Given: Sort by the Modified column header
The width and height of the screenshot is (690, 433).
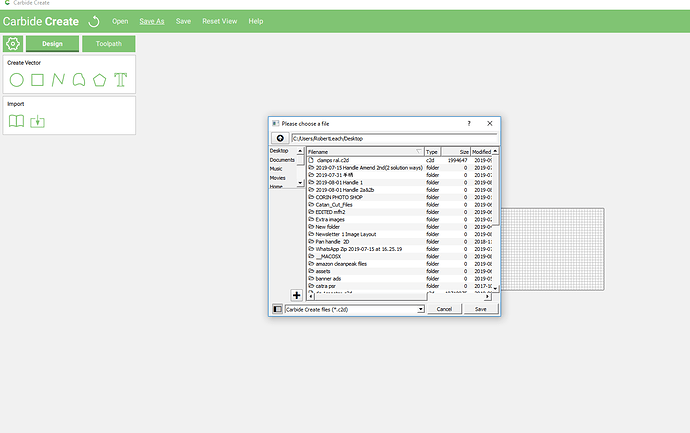Looking at the screenshot, I should [x=481, y=152].
